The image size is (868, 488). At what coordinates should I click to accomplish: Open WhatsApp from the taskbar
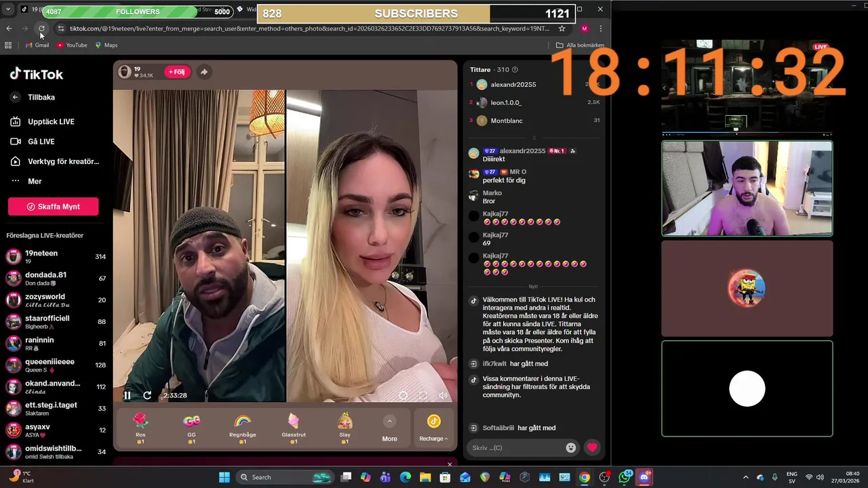(x=625, y=477)
